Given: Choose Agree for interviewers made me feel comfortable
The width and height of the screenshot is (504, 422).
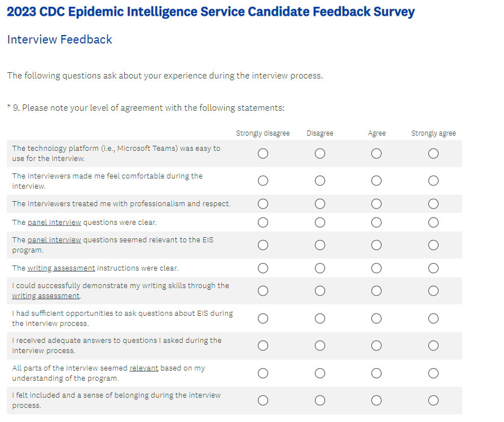Looking at the screenshot, I should pyautogui.click(x=376, y=181).
